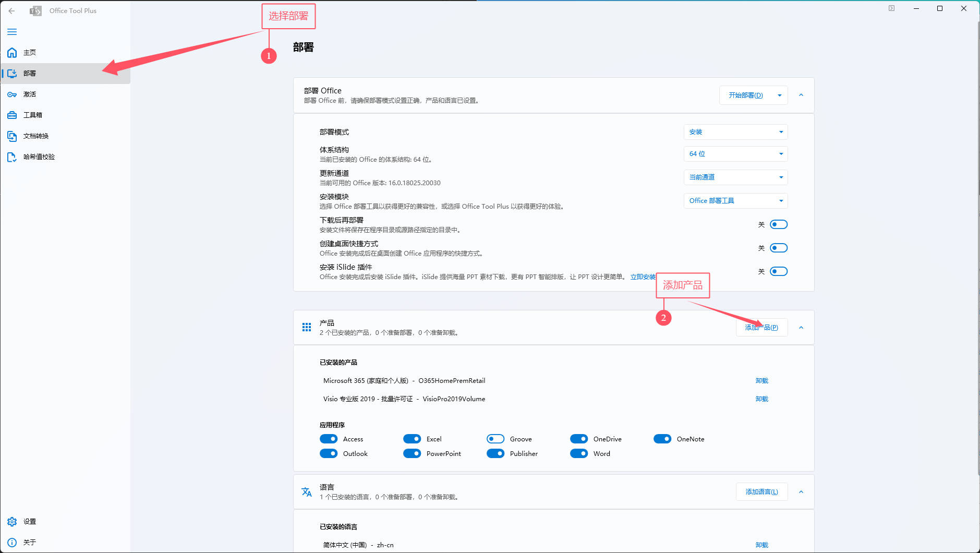Click the settings gear icon

click(12, 522)
